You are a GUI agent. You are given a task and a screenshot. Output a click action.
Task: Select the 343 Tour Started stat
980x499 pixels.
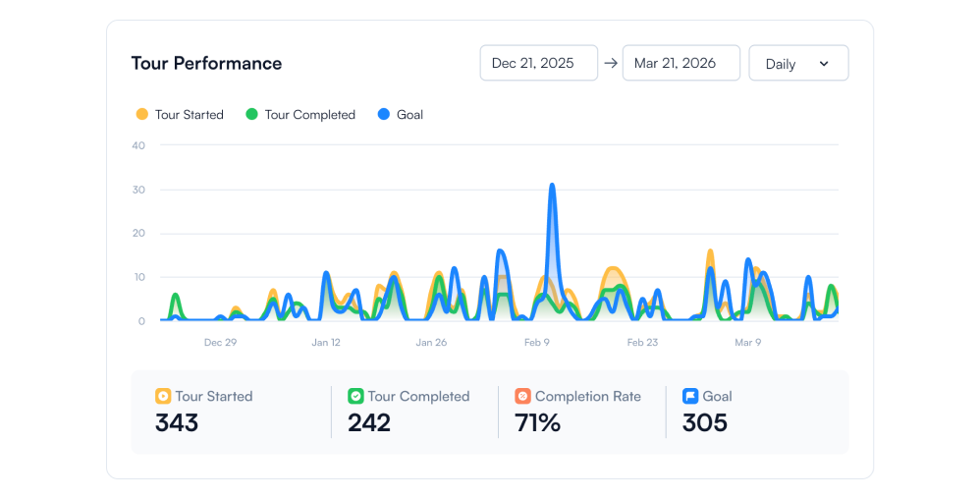click(x=177, y=423)
